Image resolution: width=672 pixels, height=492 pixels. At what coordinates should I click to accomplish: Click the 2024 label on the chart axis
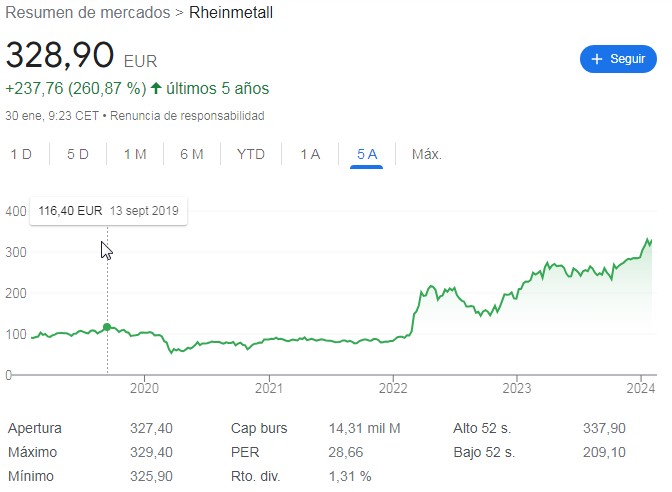coord(641,388)
